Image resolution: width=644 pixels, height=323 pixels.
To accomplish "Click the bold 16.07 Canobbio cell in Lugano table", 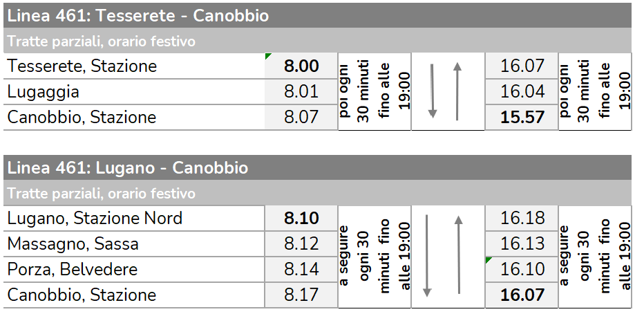I will point(522,295).
